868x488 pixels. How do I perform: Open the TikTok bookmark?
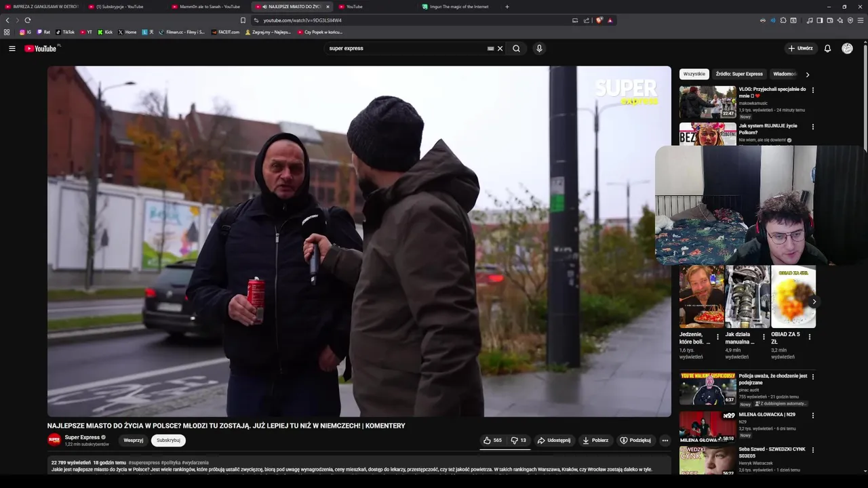coord(65,32)
